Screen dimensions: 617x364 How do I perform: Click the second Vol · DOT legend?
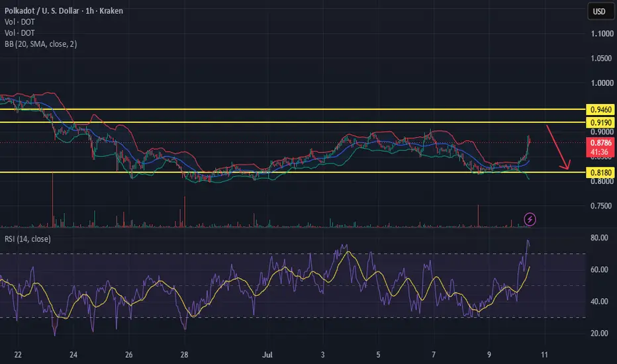(20, 33)
